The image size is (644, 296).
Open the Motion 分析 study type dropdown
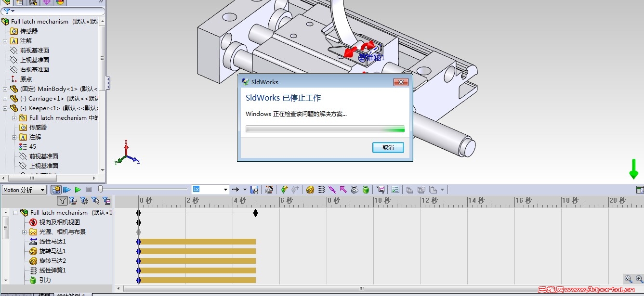click(x=24, y=190)
